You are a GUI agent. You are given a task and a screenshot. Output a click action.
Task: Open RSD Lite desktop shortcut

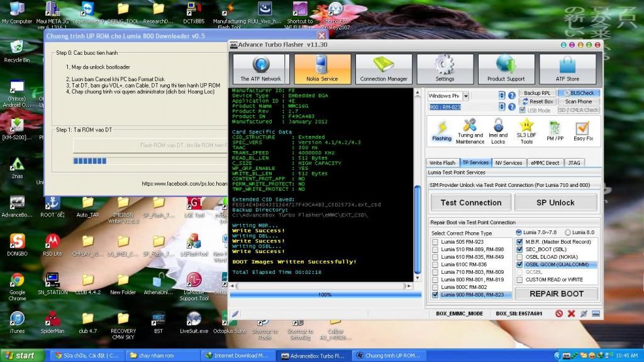pyautogui.click(x=52, y=245)
